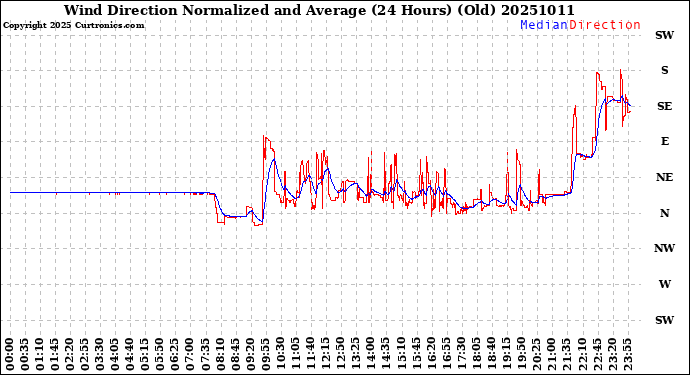Click the 10:30 time axis label
This screenshot has height=375, width=690.
pos(280,354)
